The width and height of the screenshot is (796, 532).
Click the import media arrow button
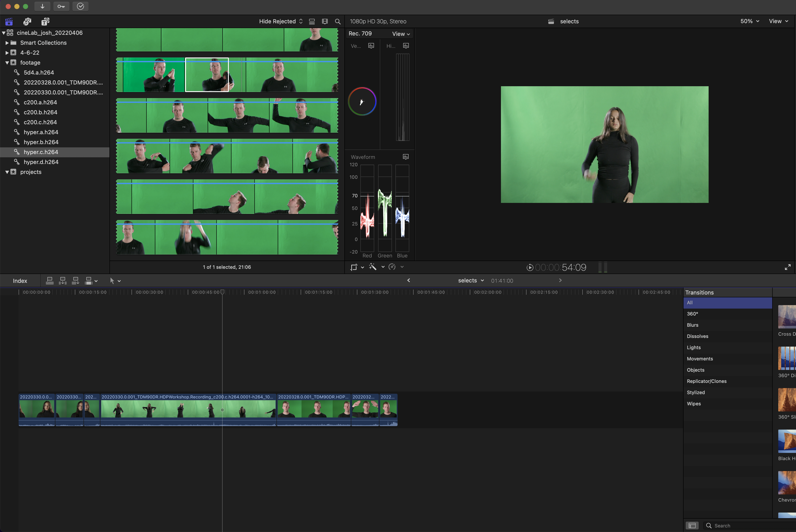pos(42,6)
